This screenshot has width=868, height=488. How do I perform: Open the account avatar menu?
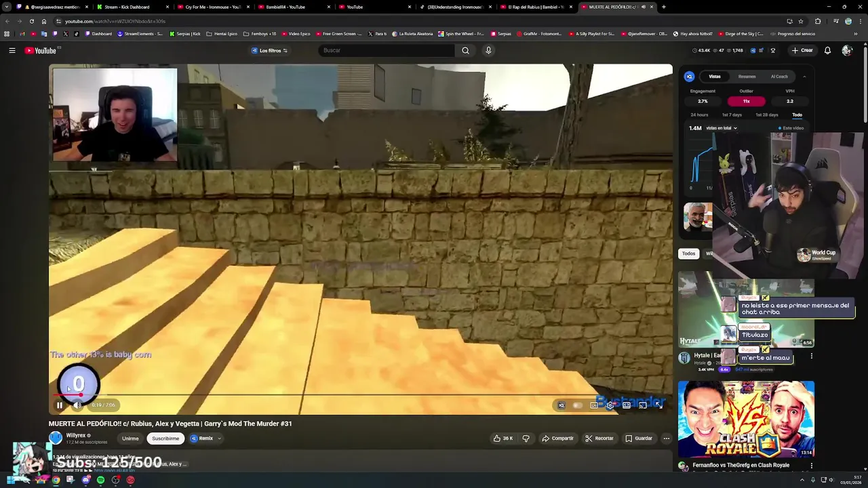point(846,50)
